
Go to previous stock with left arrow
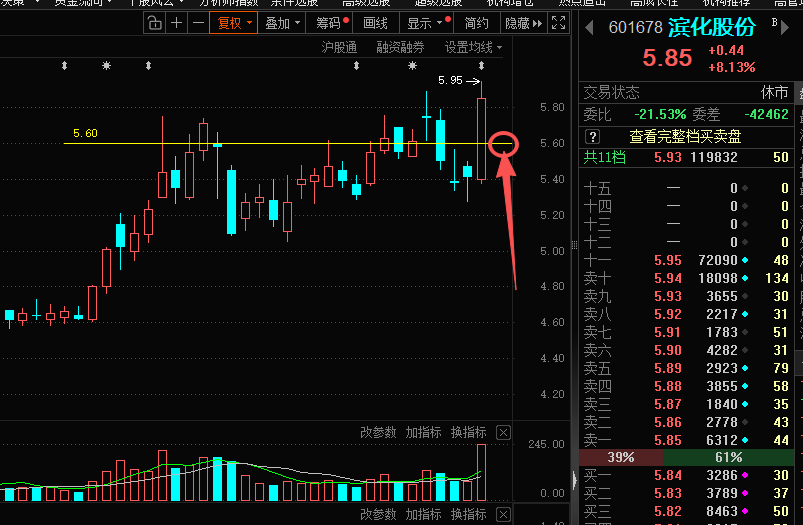tap(589, 27)
